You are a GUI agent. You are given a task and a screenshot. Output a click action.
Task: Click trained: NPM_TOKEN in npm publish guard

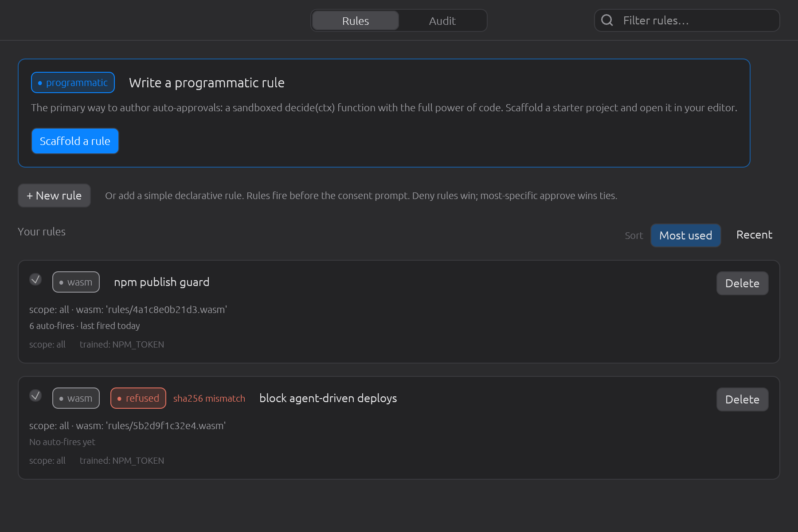point(122,344)
